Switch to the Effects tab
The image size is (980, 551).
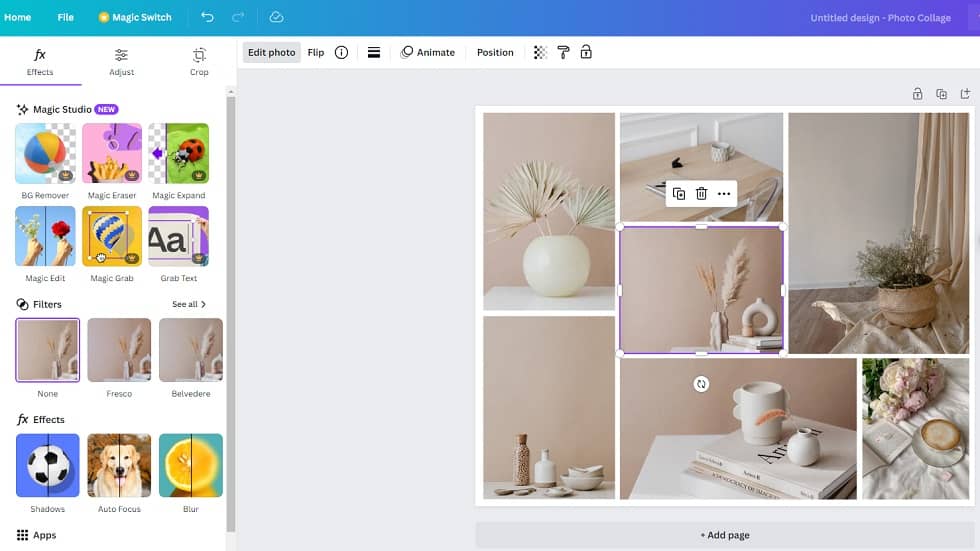40,62
